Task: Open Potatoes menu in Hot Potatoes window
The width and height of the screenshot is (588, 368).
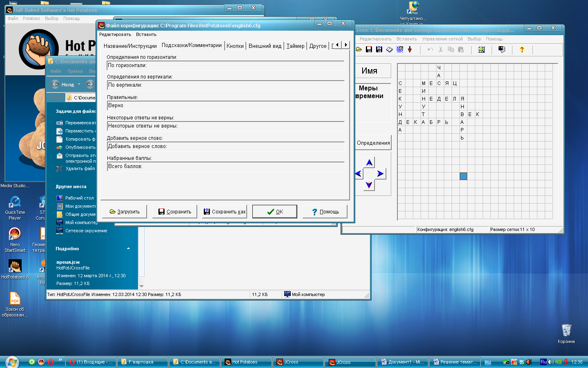Action: point(31,18)
